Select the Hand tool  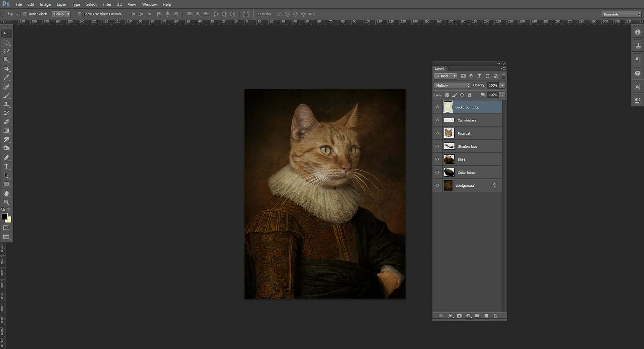(6, 194)
